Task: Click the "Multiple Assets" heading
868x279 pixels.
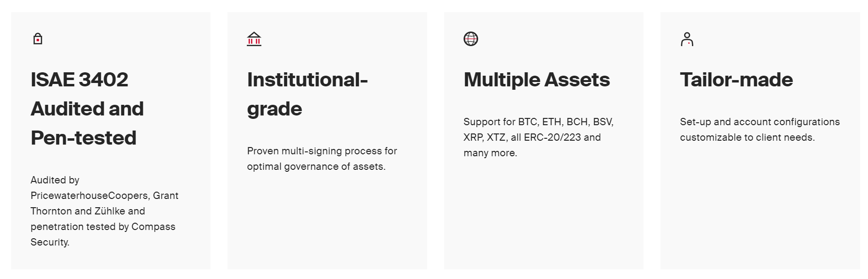Action: coord(536,80)
